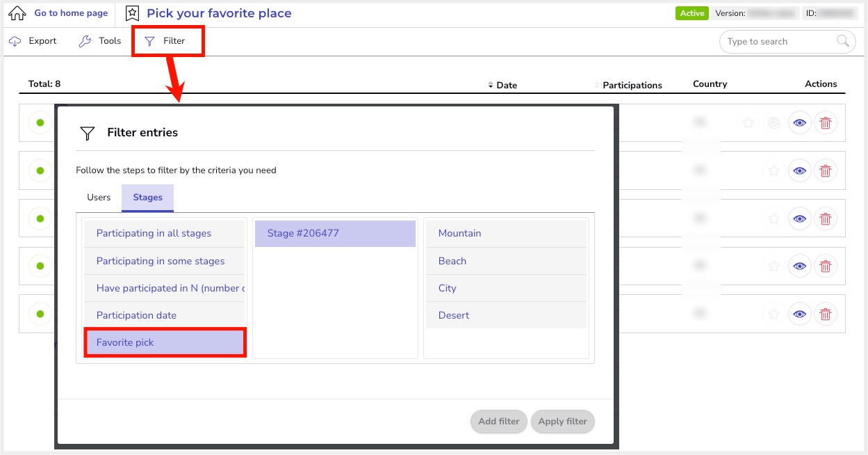Click the home icon in header
Image resolution: width=868 pixels, height=455 pixels.
point(17,13)
